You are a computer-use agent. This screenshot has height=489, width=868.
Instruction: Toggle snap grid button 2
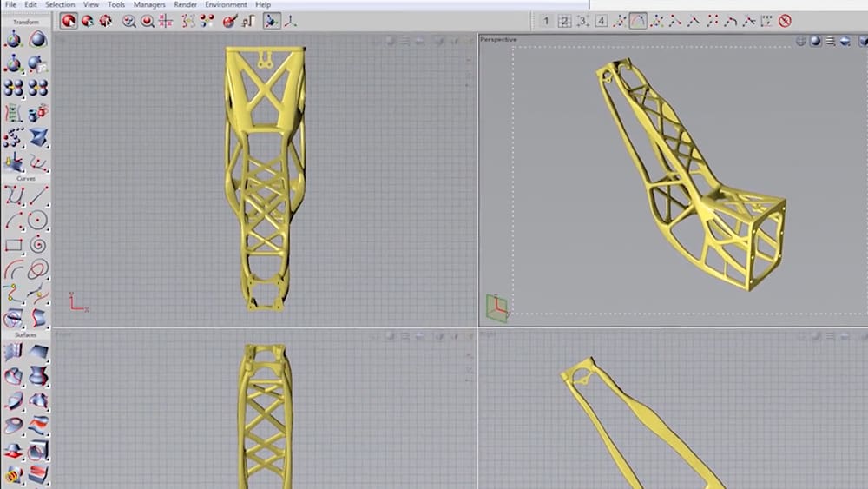click(564, 21)
